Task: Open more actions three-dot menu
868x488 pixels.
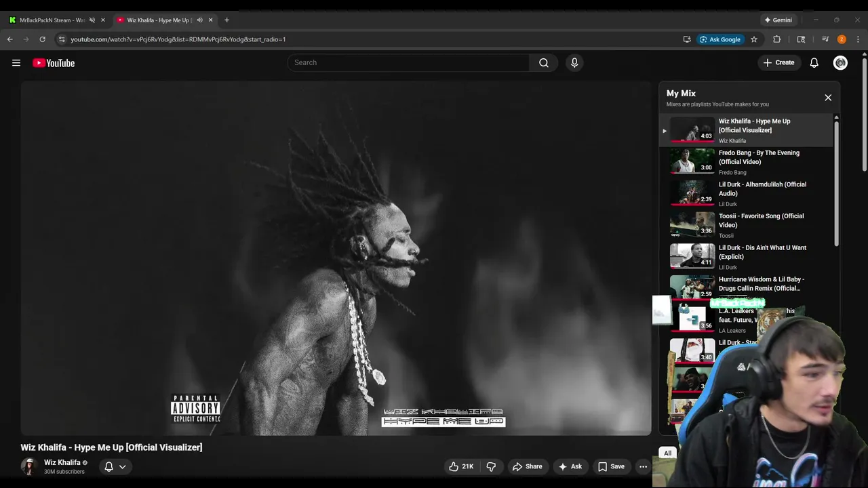Action: 643,466
